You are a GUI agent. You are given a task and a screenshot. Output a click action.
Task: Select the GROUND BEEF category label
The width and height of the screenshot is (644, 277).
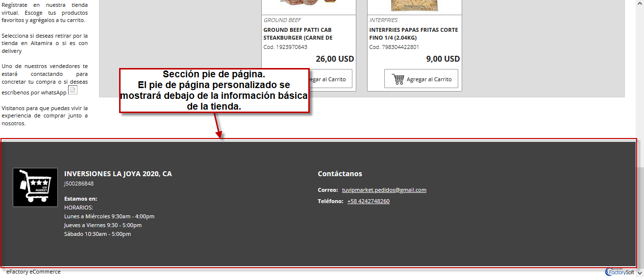[282, 20]
